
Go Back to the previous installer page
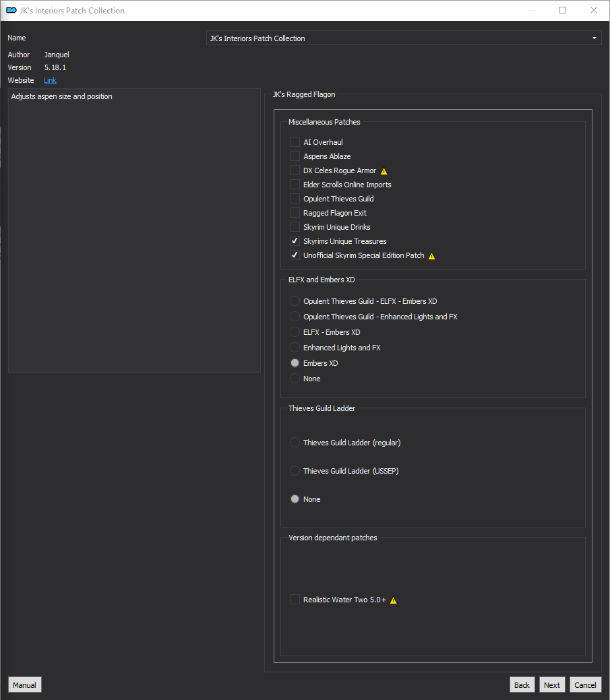522,685
